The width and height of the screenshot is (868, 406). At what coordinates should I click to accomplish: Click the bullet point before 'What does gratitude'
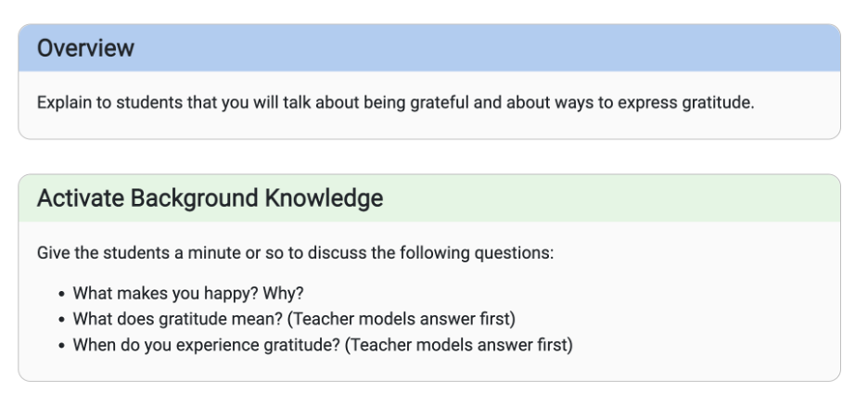[x=61, y=320]
